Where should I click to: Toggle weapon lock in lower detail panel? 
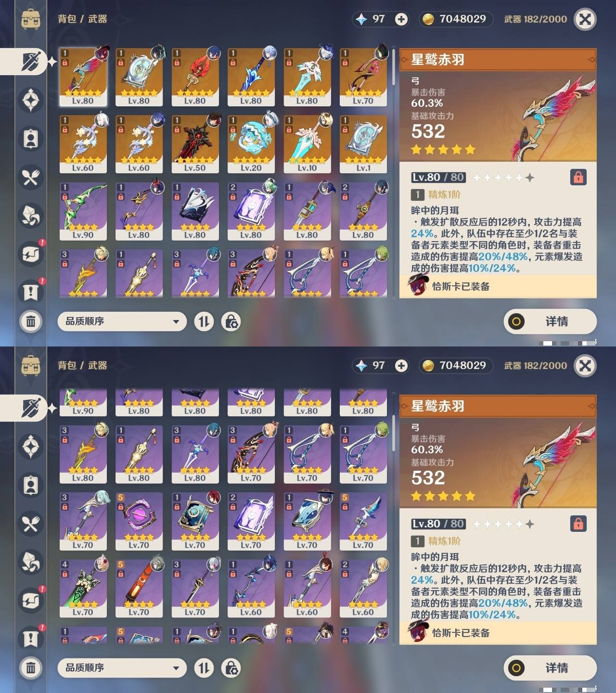pyautogui.click(x=578, y=524)
